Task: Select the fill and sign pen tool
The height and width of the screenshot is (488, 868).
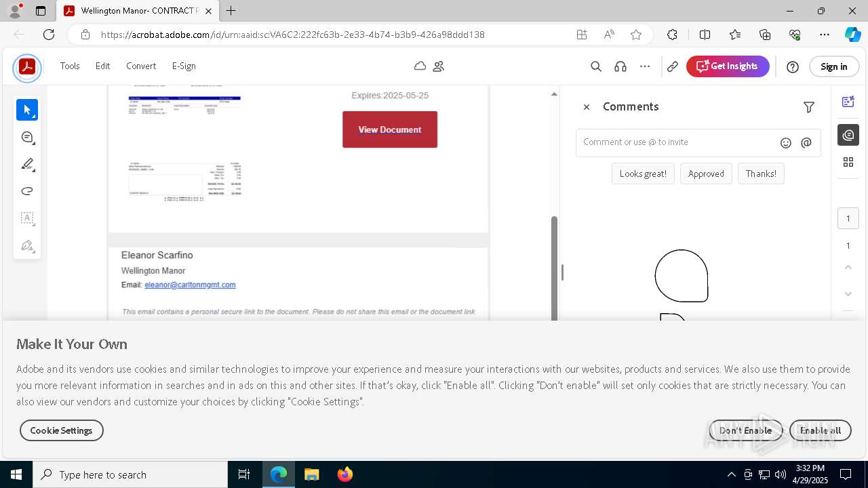Action: tap(27, 245)
